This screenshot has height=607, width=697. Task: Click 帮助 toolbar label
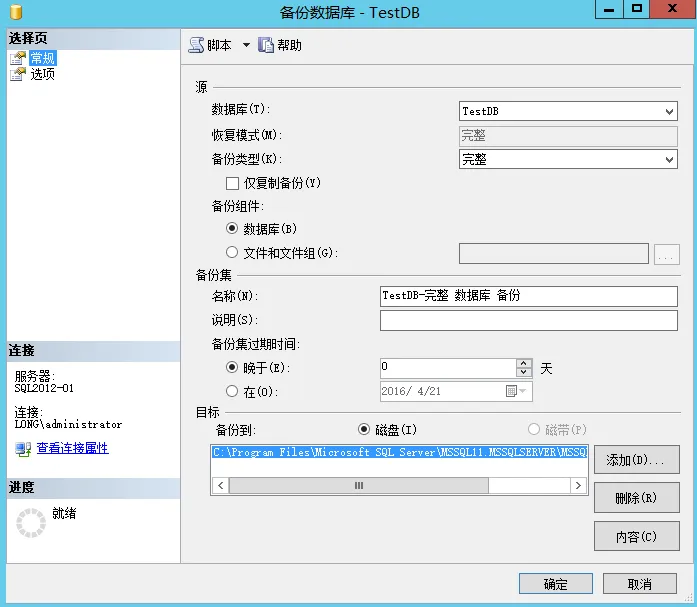[x=289, y=45]
